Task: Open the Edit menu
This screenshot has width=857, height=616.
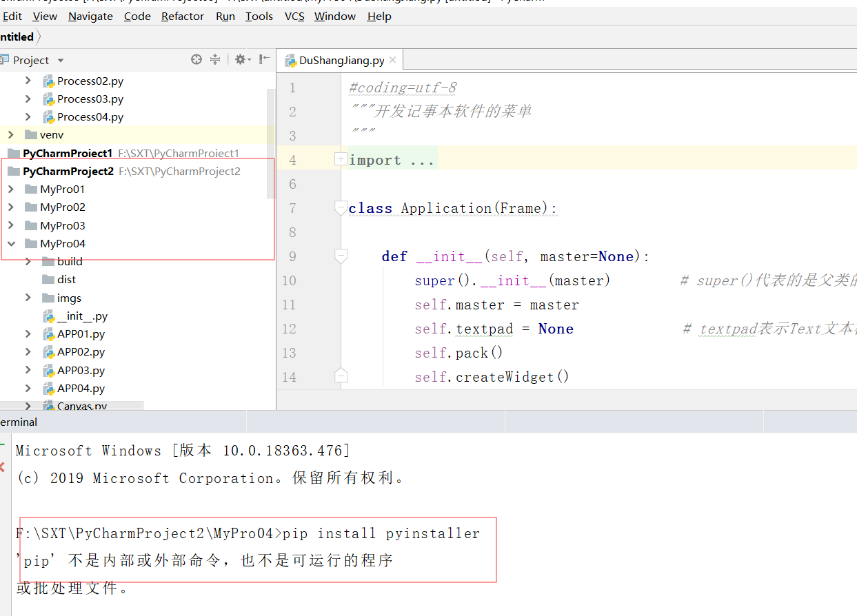Action: click(12, 16)
